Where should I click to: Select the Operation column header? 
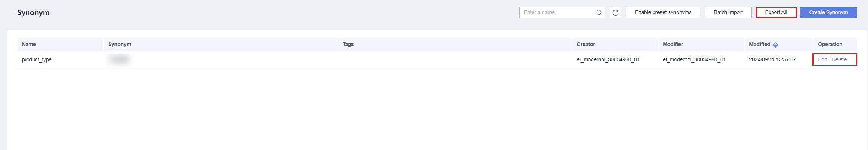point(830,44)
